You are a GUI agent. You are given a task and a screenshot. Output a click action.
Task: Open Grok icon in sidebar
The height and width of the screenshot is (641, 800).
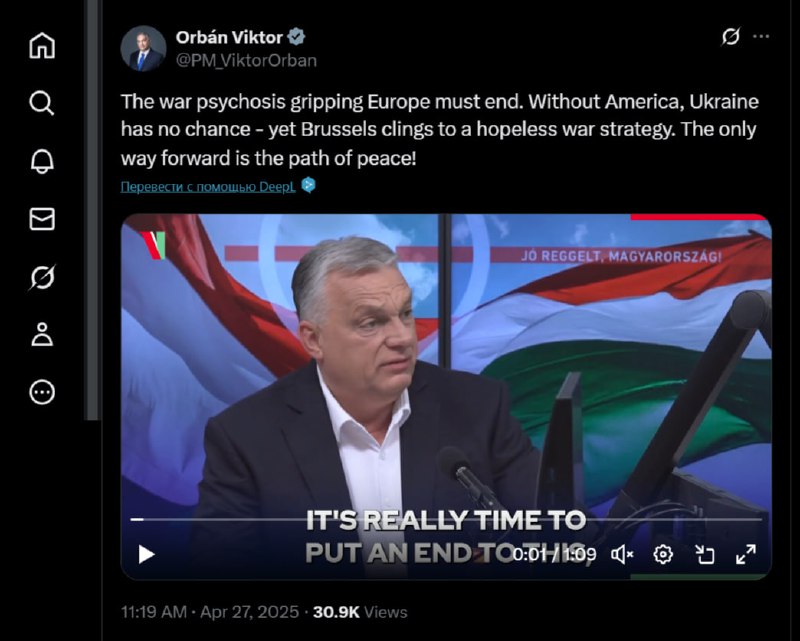click(42, 277)
